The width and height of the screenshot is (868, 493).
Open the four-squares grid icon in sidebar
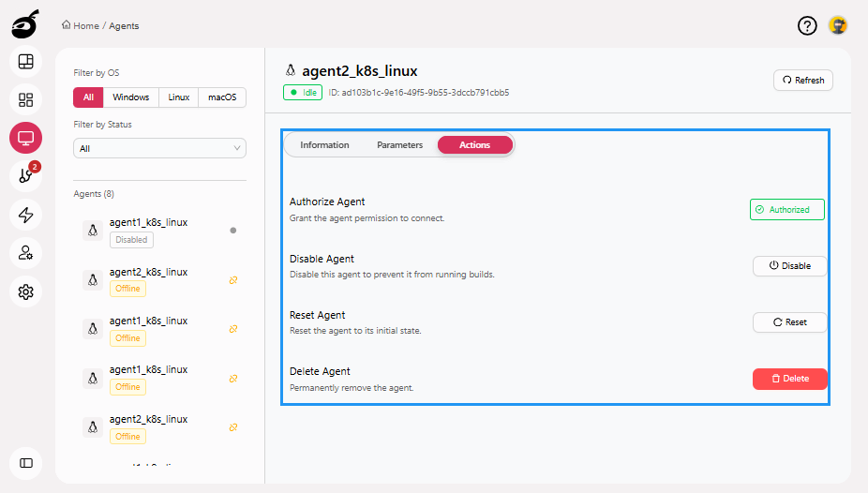(x=26, y=99)
